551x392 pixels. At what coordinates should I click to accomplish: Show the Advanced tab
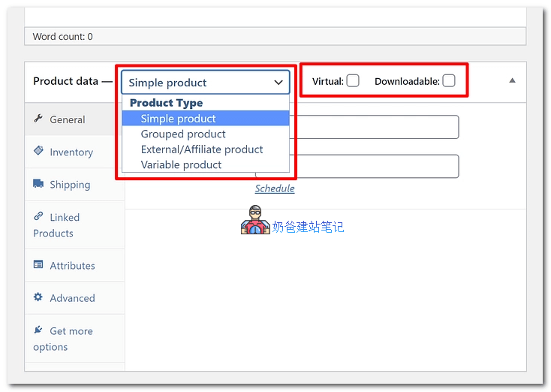click(x=74, y=298)
